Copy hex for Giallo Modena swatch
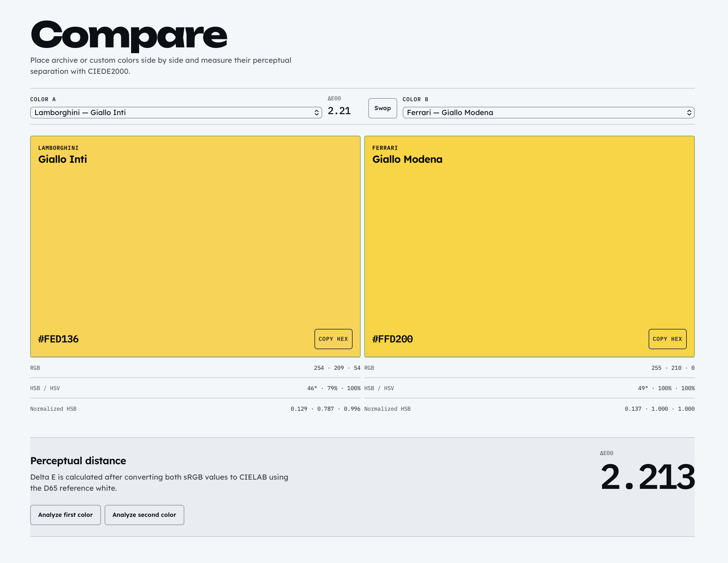The height and width of the screenshot is (563, 728). pos(667,339)
